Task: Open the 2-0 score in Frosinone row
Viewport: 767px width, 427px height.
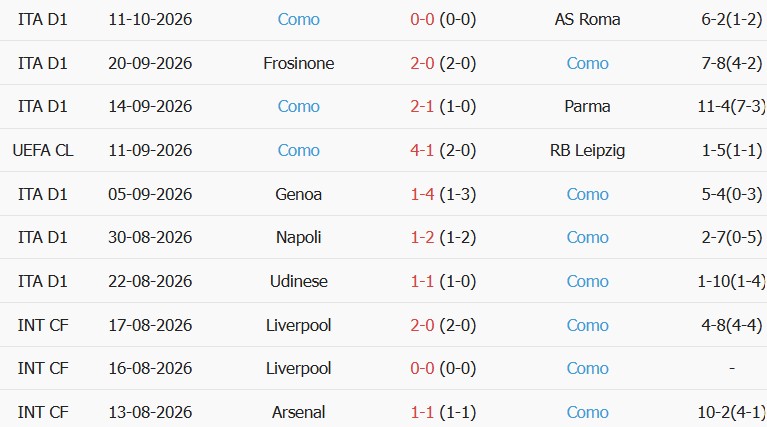Action: point(422,64)
